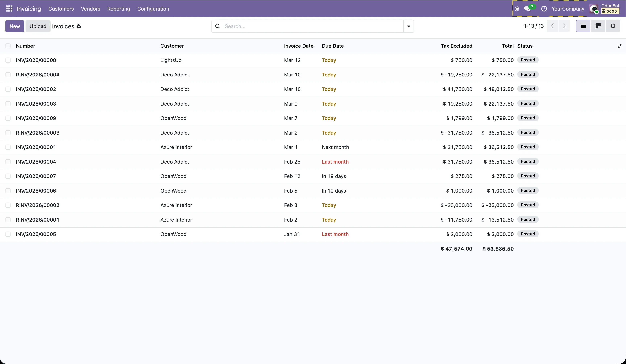The height and width of the screenshot is (364, 626).
Task: Switch to activity view
Action: click(x=613, y=26)
